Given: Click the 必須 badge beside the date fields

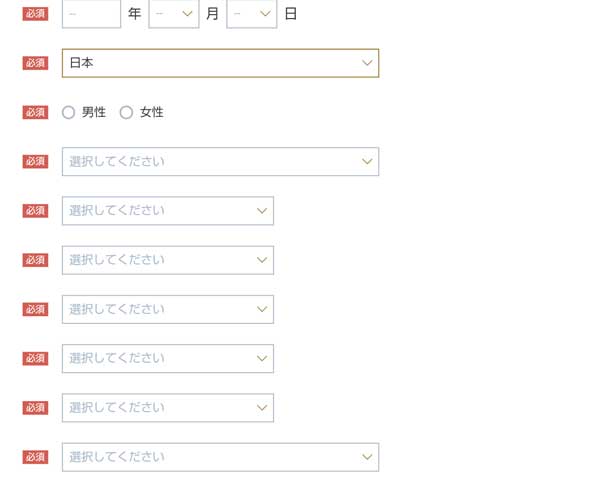Looking at the screenshot, I should click(35, 14).
